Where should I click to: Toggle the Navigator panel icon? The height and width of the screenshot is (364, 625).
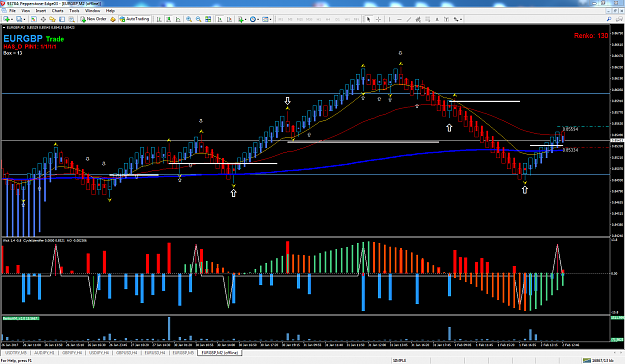coord(53,19)
